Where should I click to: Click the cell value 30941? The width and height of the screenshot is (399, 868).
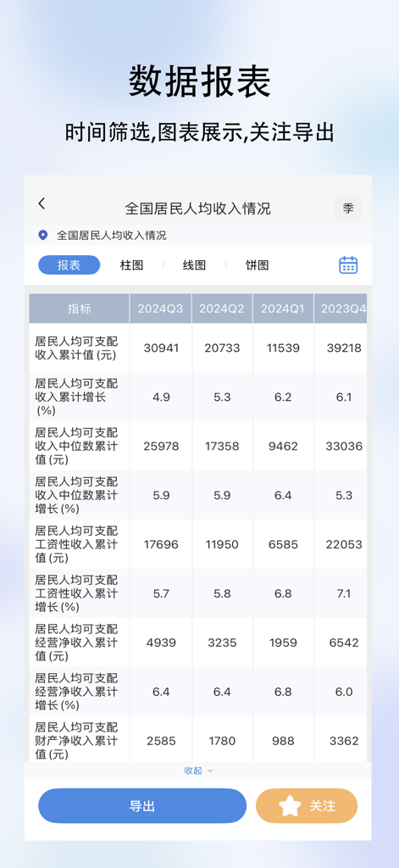tap(161, 348)
